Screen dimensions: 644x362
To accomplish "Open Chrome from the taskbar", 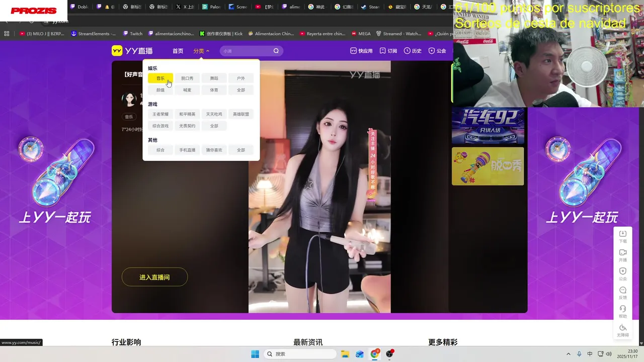I will [375, 354].
